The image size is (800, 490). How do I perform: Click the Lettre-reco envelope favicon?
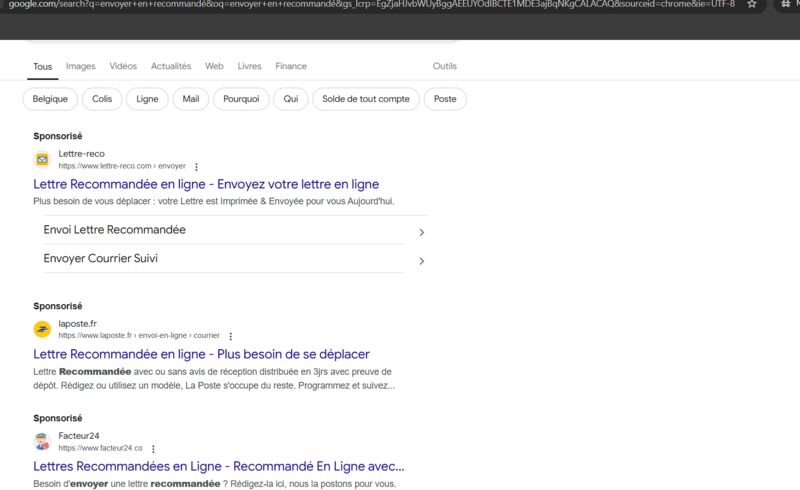[42, 160]
